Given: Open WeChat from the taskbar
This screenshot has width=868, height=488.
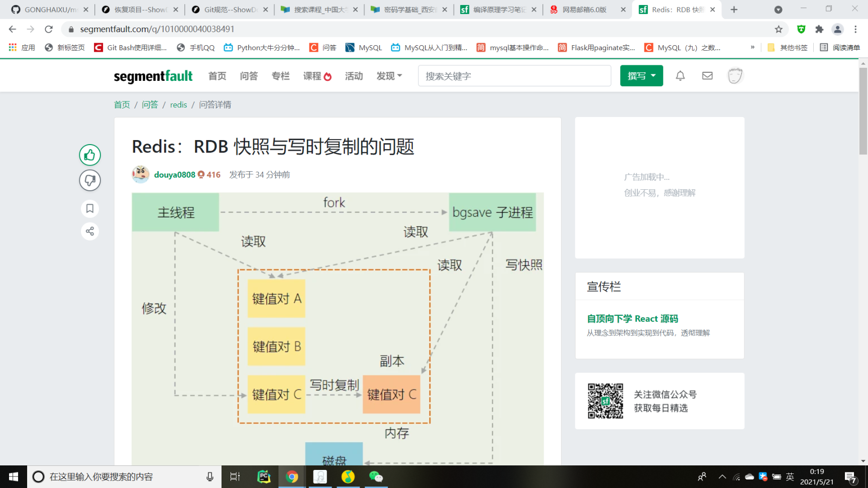Looking at the screenshot, I should 376,476.
